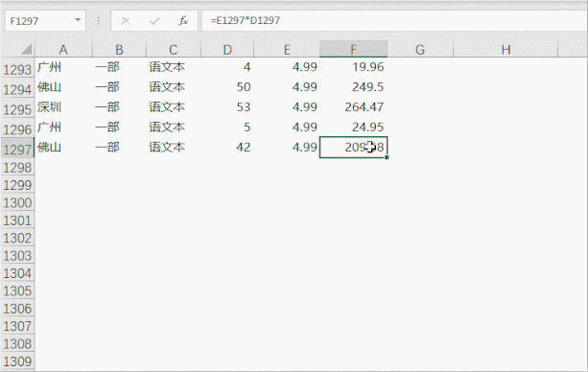588x372 pixels.
Task: Click the selected cell F1297
Action: (x=353, y=147)
